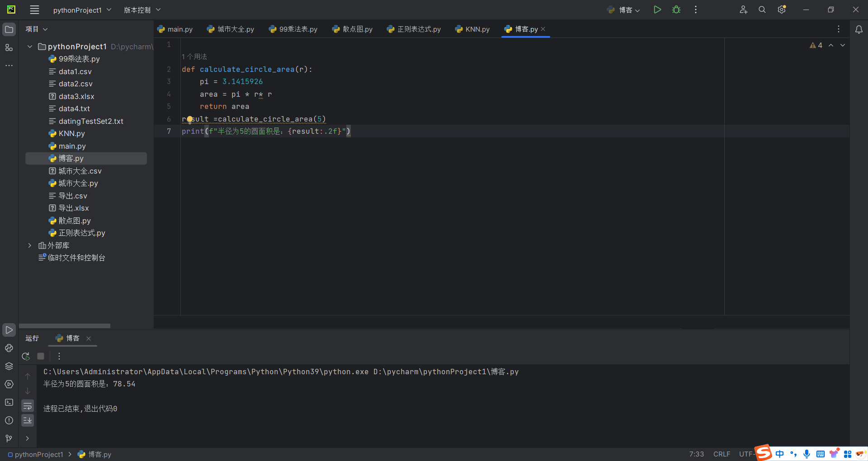
Task: Click 博客.py breadcrumb in status bar
Action: [94, 454]
